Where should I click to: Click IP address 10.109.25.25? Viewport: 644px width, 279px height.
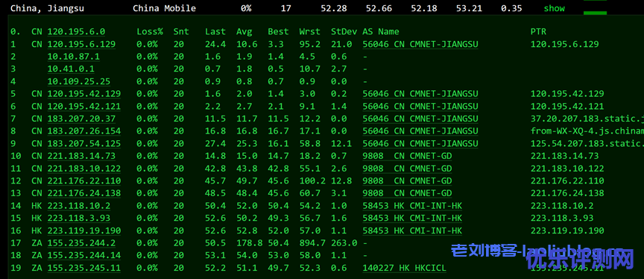pyautogui.click(x=79, y=81)
